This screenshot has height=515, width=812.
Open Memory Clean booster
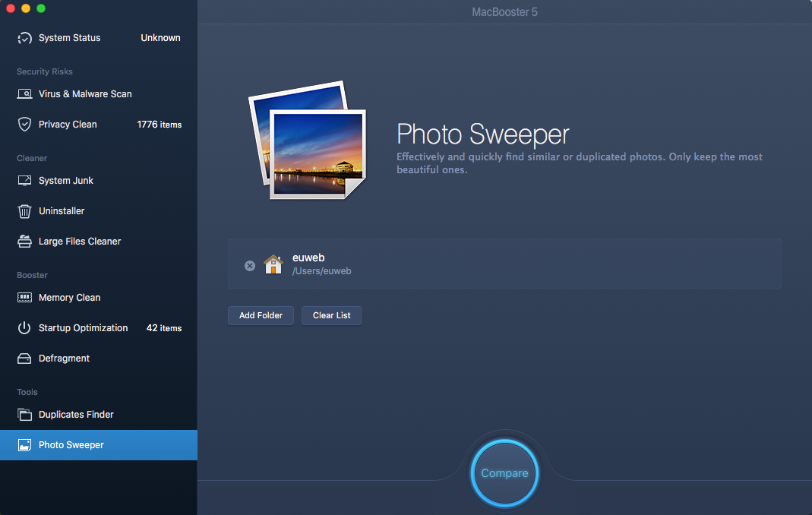(99, 298)
